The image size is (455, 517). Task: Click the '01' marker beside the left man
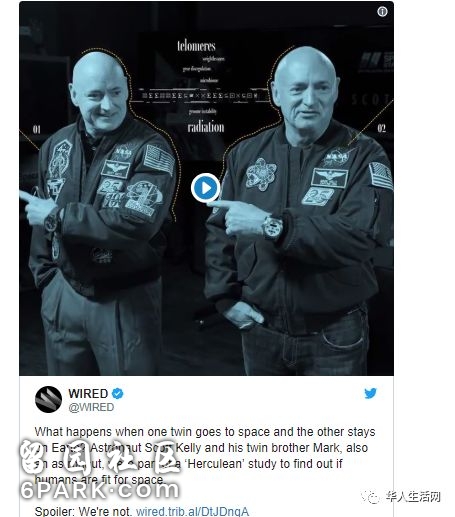(x=37, y=129)
